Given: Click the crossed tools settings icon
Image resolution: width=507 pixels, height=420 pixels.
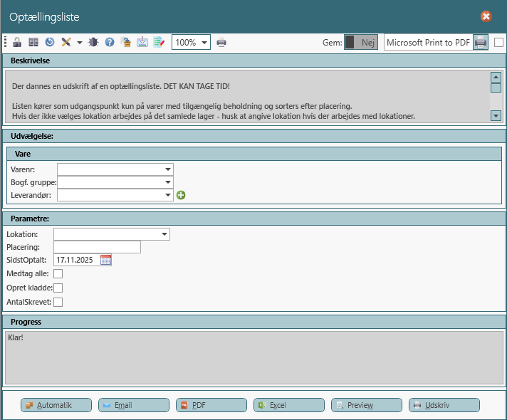Looking at the screenshot, I should (x=66, y=43).
